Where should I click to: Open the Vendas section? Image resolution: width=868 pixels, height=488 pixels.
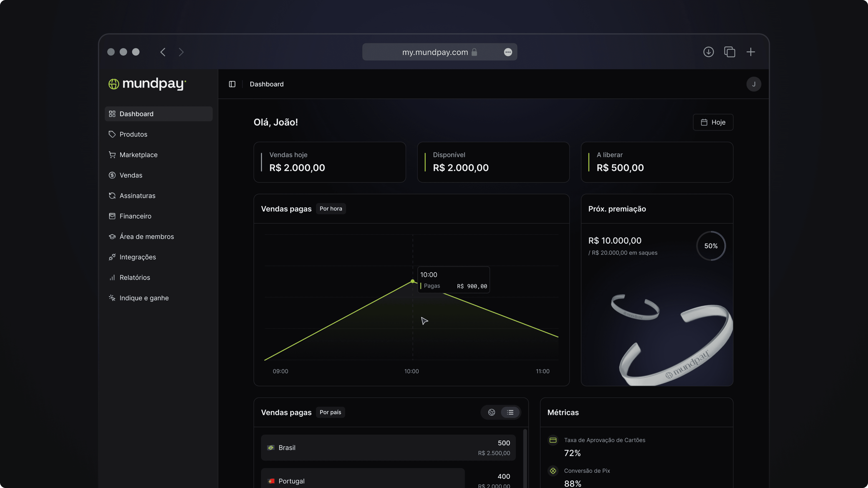click(131, 175)
